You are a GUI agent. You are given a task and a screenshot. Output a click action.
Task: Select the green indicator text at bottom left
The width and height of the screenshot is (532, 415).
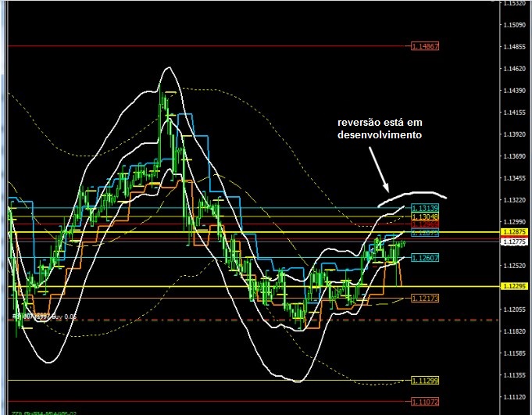tap(39, 411)
